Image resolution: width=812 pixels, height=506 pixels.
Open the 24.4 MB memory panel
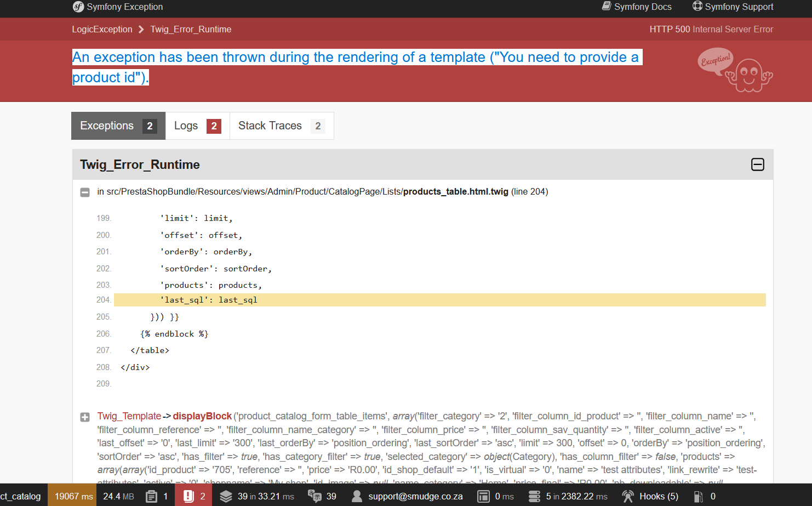[x=118, y=496]
